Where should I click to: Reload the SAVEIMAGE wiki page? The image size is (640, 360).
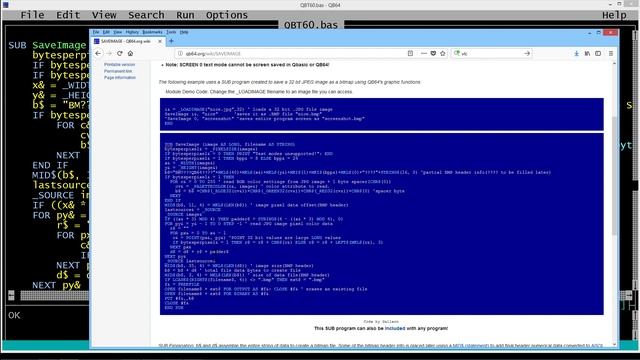coord(120,53)
